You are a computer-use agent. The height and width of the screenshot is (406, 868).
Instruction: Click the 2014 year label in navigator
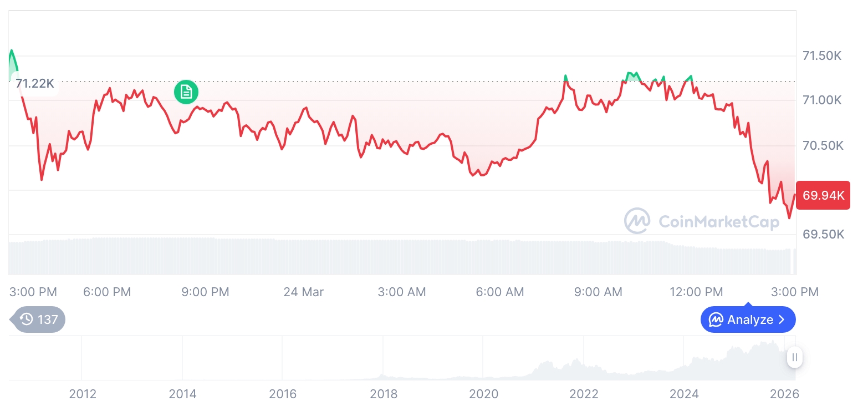point(182,394)
